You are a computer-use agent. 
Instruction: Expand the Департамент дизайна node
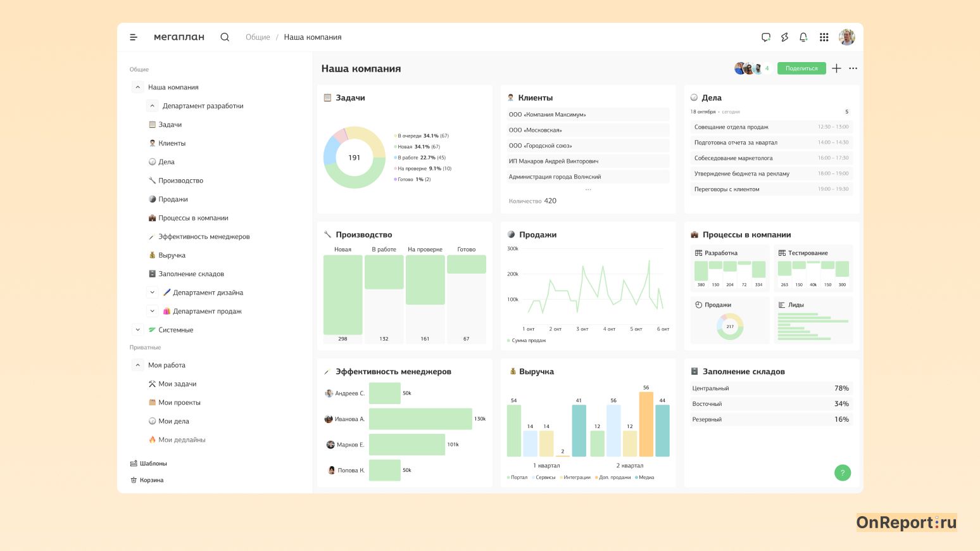click(152, 293)
